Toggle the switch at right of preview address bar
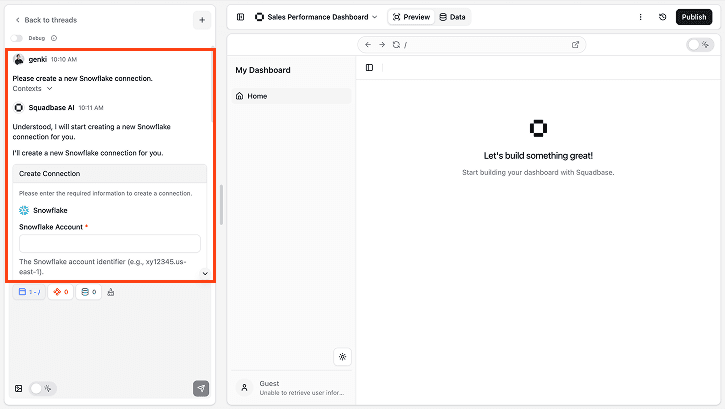This screenshot has width=725, height=409. [700, 45]
